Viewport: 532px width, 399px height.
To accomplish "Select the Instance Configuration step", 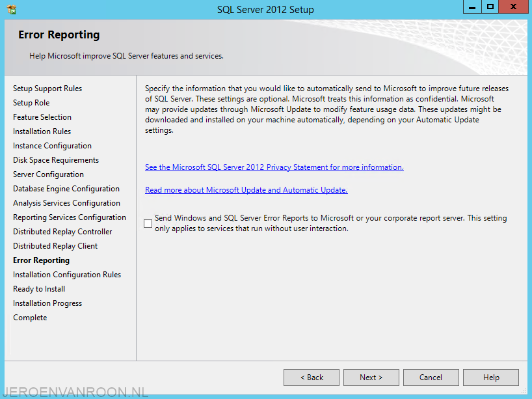I will [52, 146].
